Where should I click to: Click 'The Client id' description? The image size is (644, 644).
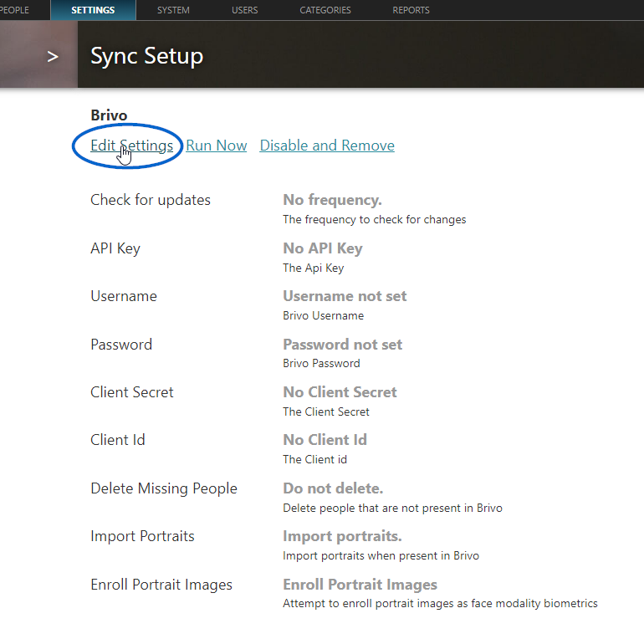(315, 459)
